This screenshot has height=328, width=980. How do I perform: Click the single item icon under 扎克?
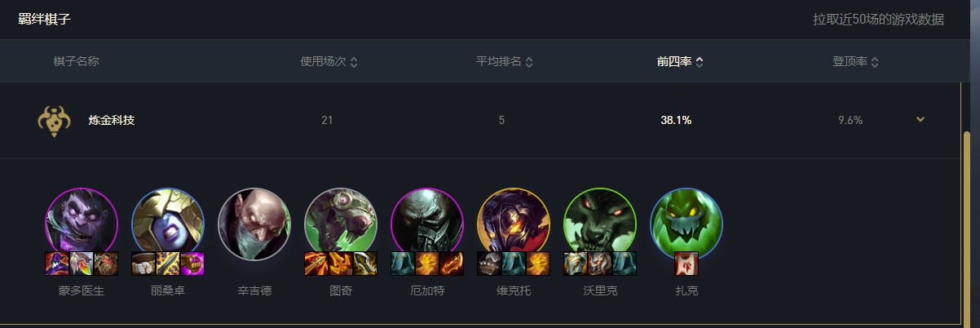(686, 264)
